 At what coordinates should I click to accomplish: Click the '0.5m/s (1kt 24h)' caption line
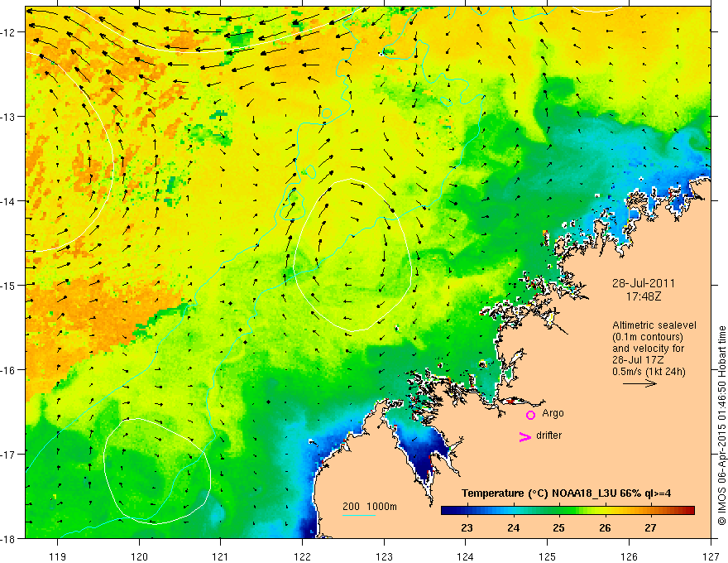coord(649,372)
